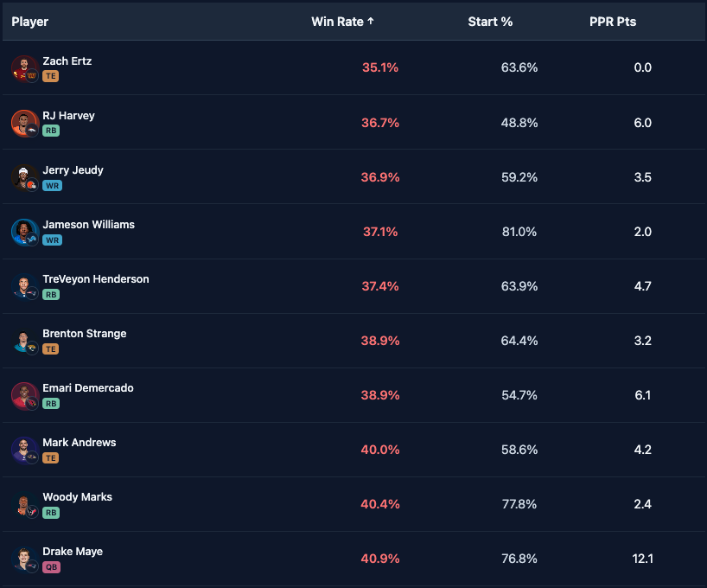Click Jameson Williams' player avatar
707x588 pixels.
(x=24, y=232)
